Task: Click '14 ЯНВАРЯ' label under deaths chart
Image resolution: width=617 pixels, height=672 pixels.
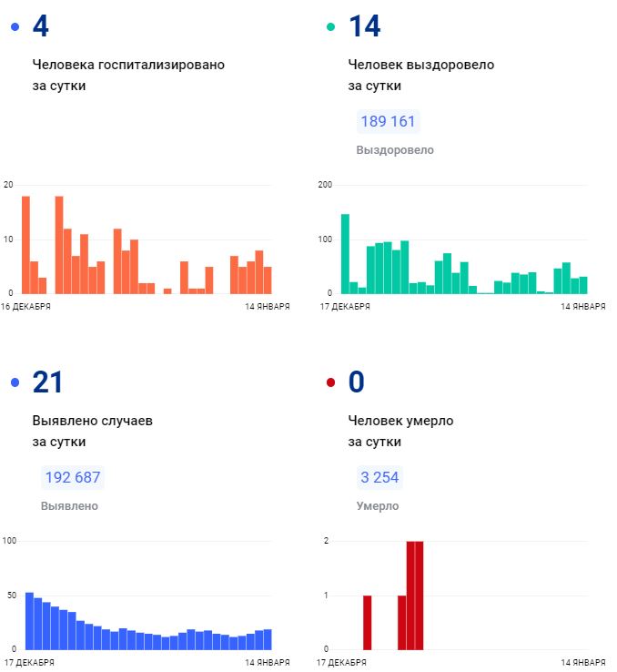Action: coord(582,662)
